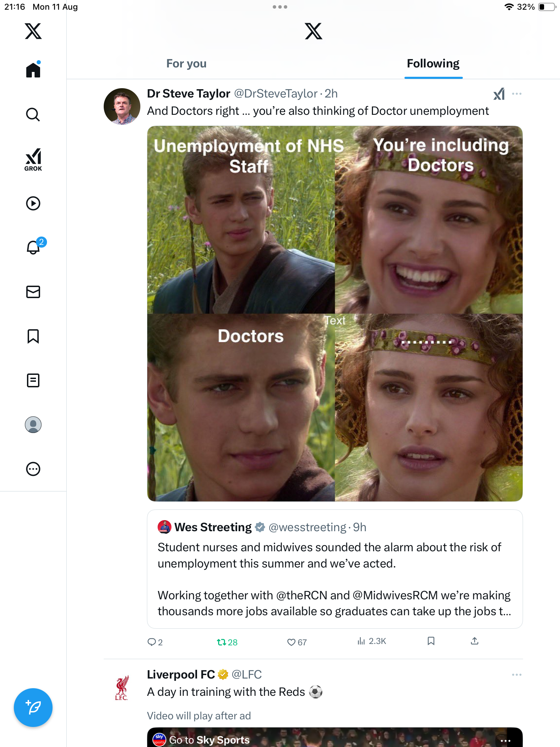Open the Lists icon in sidebar
Screen dimensions: 560x747
click(33, 380)
